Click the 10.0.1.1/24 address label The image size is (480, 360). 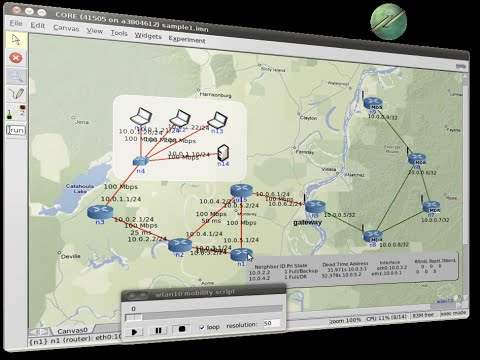pyautogui.click(x=121, y=199)
